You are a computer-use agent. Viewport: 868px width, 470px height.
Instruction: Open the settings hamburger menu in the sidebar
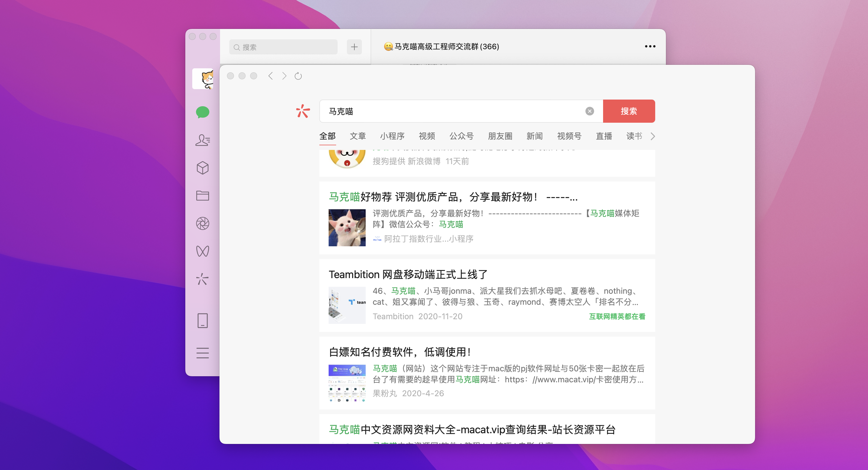click(202, 353)
